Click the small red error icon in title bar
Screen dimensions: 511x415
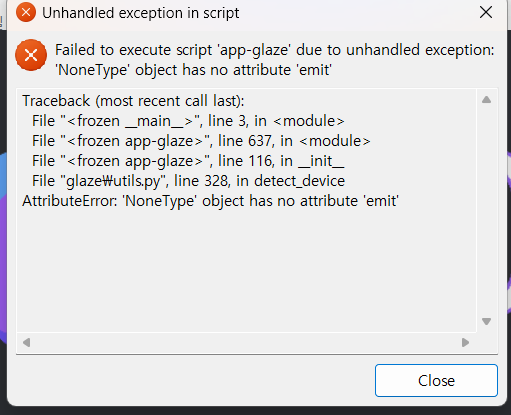point(26,13)
